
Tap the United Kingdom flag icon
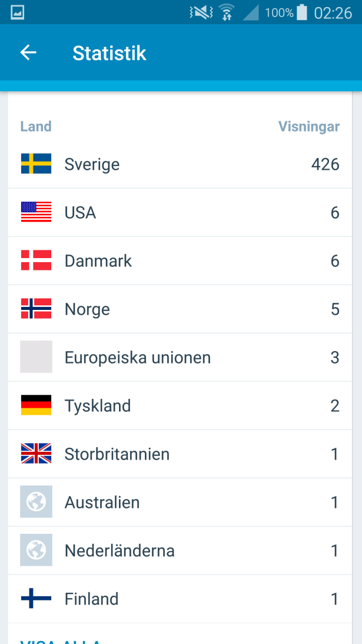pos(36,454)
